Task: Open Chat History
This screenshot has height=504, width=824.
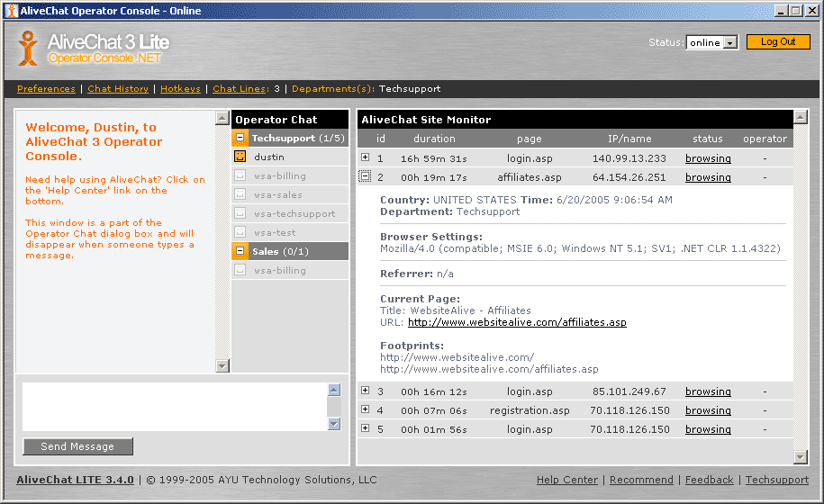Action: point(118,89)
